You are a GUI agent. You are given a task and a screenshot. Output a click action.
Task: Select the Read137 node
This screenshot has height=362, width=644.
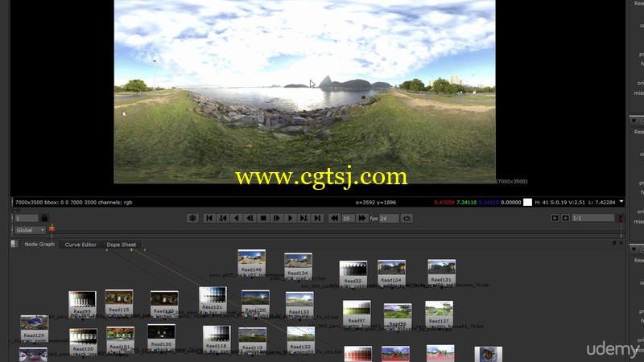click(x=439, y=314)
